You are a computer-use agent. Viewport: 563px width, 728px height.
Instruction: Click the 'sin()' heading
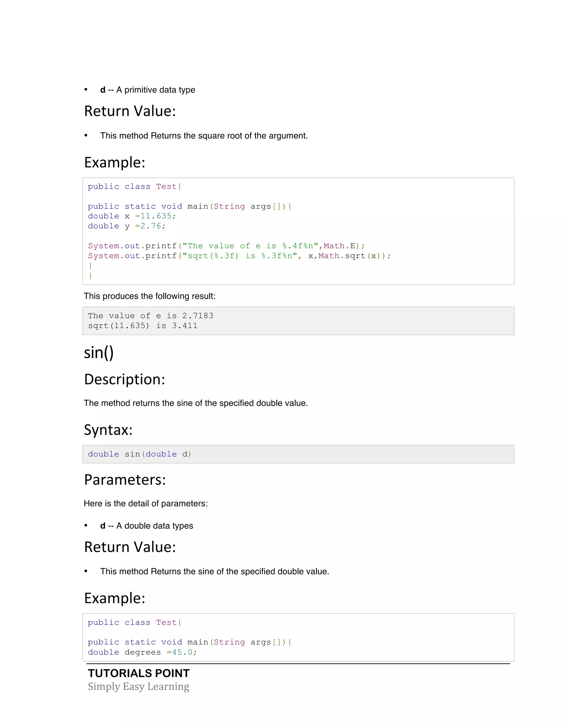point(99,353)
